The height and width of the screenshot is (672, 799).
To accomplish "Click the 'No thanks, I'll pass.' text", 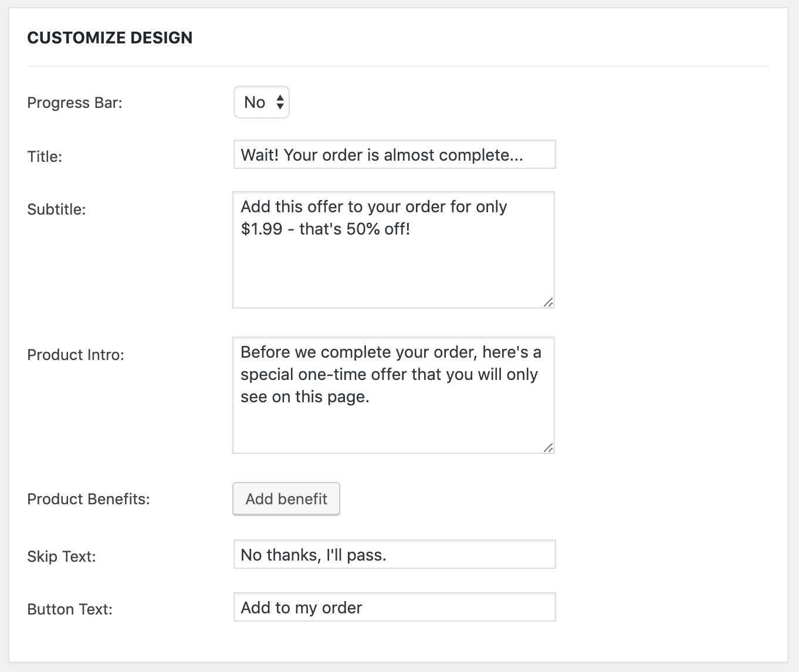I will click(x=313, y=554).
